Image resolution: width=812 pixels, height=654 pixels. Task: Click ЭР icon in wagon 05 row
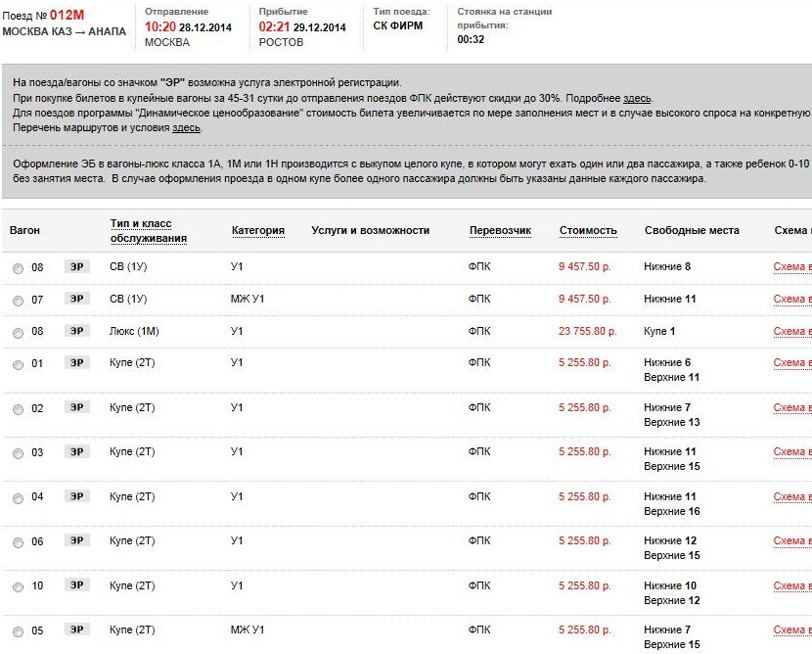tap(76, 630)
